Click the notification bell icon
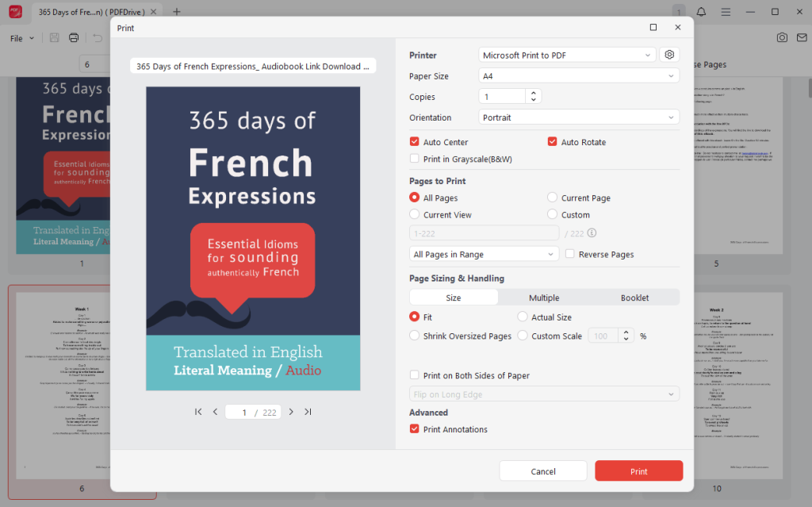This screenshot has width=812, height=507. [x=702, y=11]
